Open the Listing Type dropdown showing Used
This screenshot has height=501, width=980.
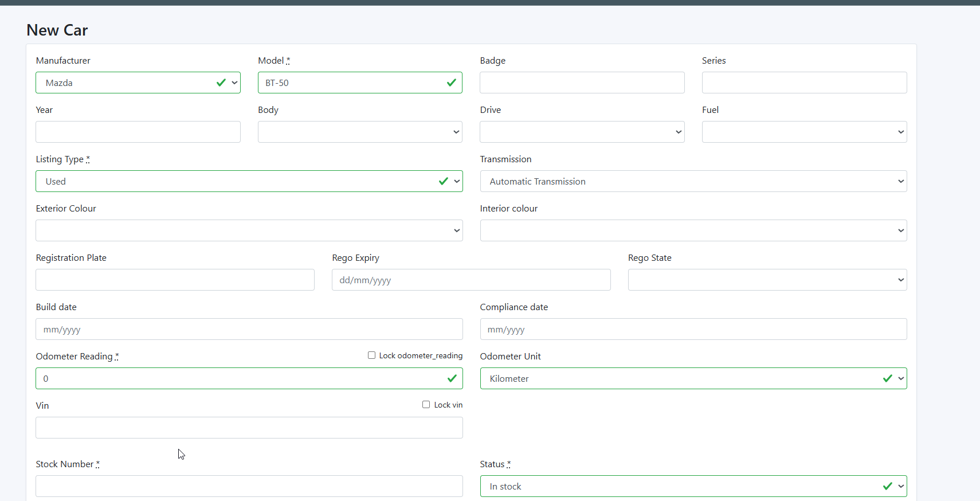pos(249,181)
